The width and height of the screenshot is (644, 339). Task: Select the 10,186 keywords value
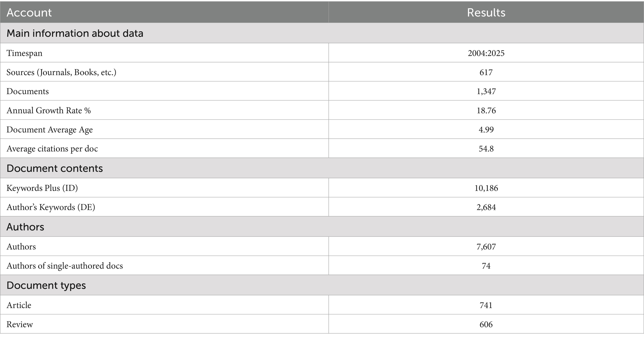pos(486,188)
